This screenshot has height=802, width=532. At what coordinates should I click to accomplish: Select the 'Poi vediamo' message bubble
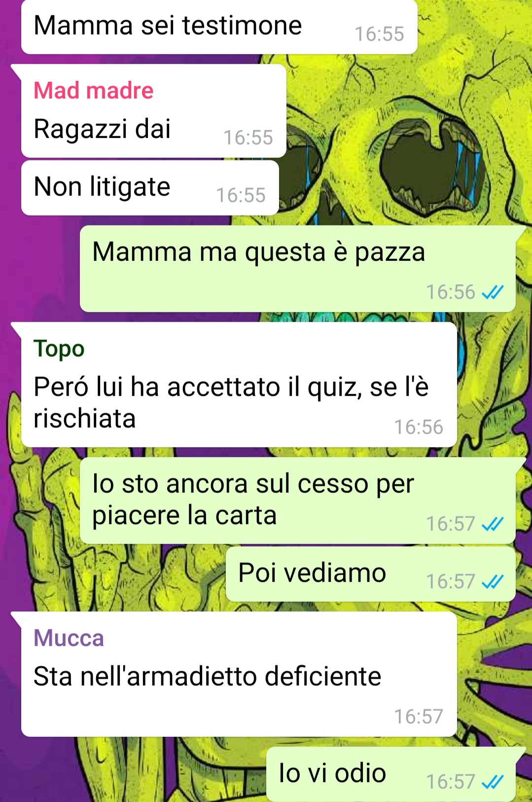[371, 574]
